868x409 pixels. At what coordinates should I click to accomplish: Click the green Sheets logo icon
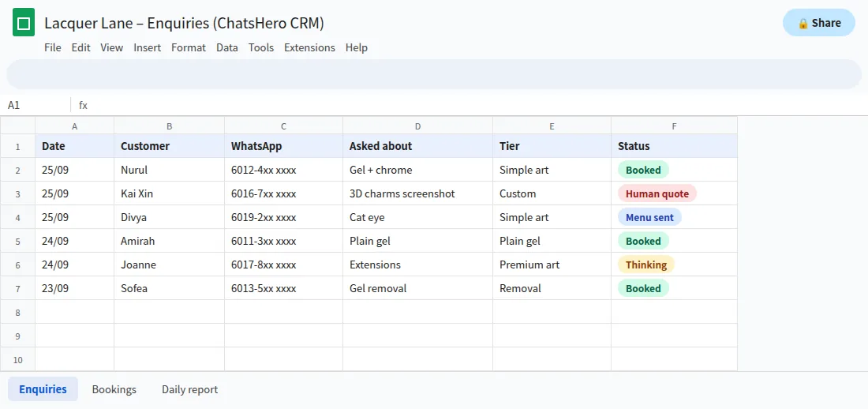[x=24, y=23]
